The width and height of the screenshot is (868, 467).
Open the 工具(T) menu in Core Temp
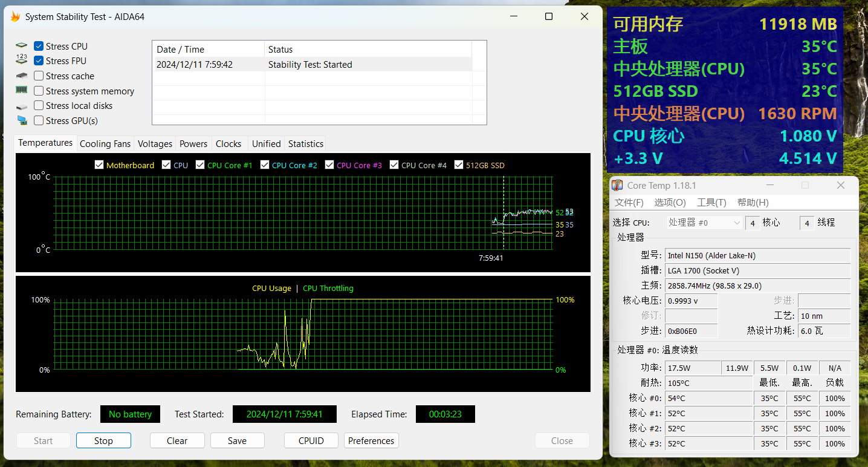[711, 202]
